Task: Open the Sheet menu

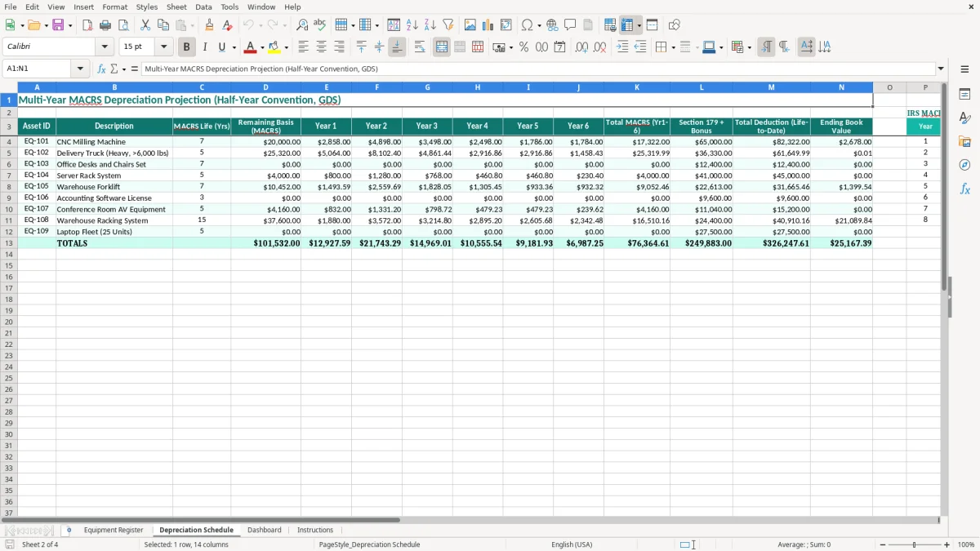Action: (x=176, y=7)
